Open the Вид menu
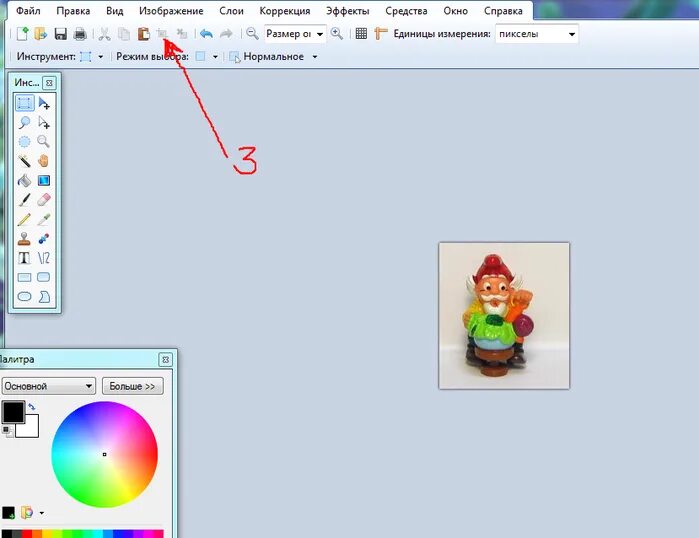 point(115,11)
